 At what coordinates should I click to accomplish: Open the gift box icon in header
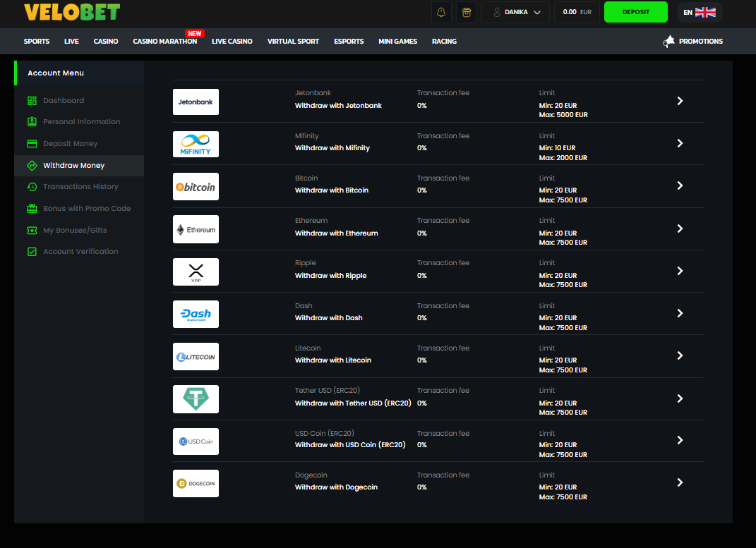(465, 12)
